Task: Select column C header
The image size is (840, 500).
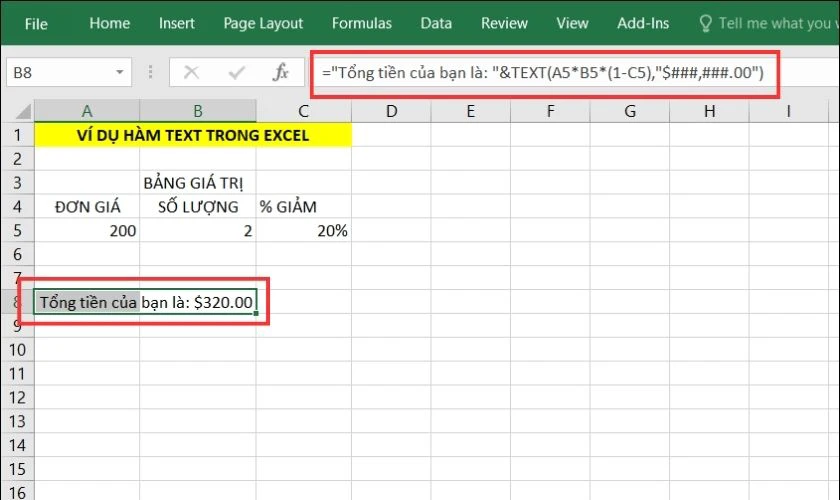Action: click(x=304, y=111)
